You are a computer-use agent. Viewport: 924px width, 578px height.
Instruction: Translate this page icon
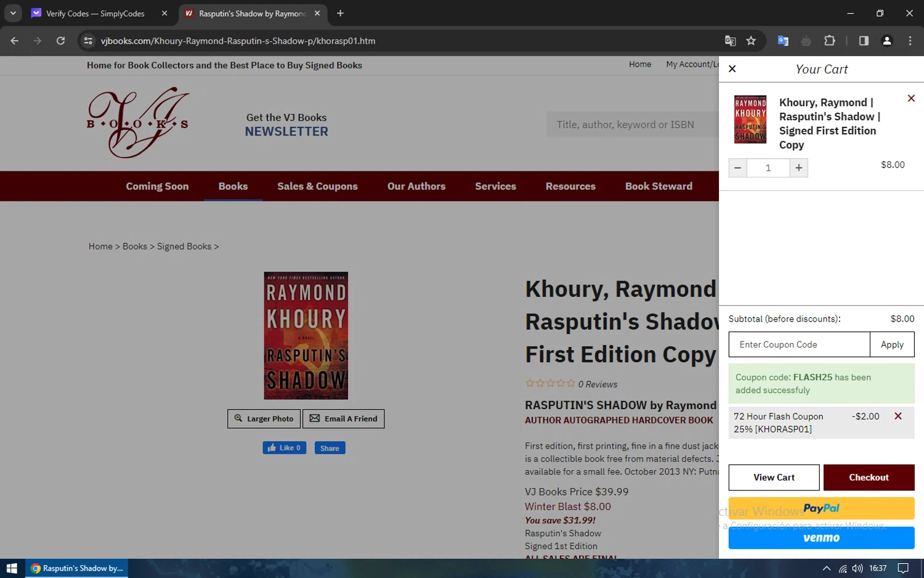coord(730,41)
